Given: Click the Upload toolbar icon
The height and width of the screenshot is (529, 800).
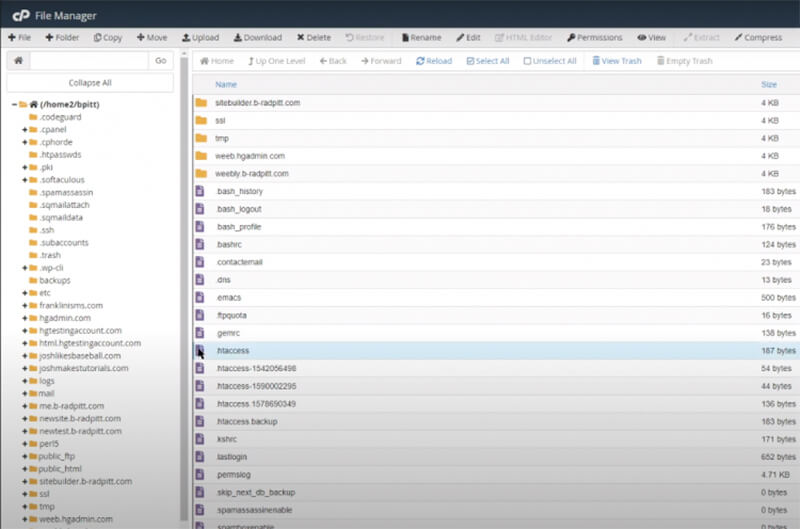Looking at the screenshot, I should coord(200,37).
